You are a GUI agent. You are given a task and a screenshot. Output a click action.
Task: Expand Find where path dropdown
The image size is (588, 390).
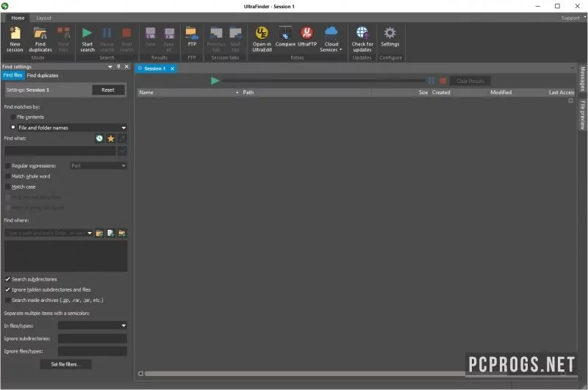coord(90,233)
